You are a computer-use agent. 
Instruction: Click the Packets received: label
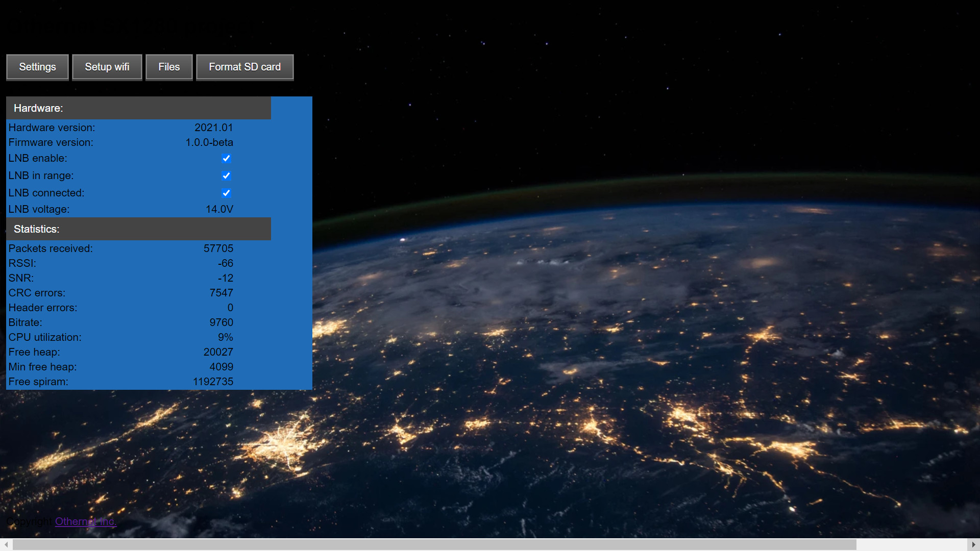click(x=51, y=248)
